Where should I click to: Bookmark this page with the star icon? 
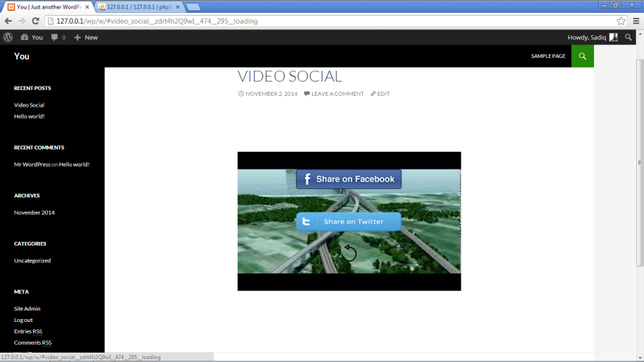(x=621, y=21)
